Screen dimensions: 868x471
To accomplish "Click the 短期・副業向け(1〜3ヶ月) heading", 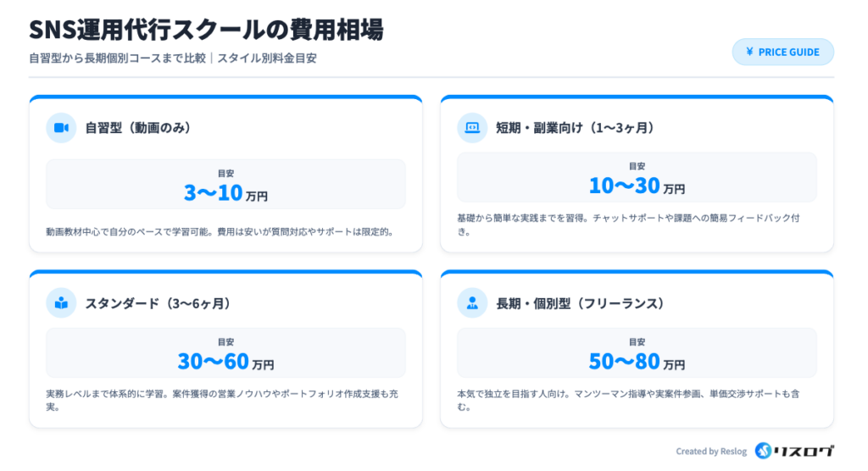I will click(x=575, y=128).
